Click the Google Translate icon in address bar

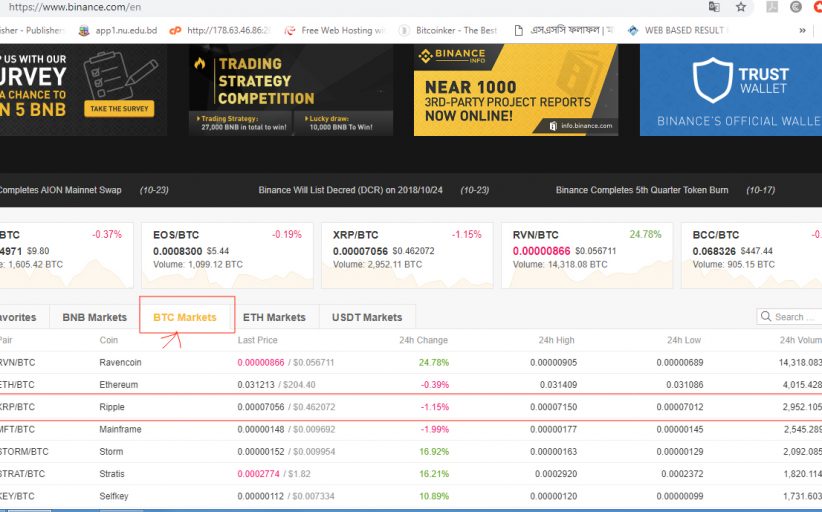click(714, 7)
